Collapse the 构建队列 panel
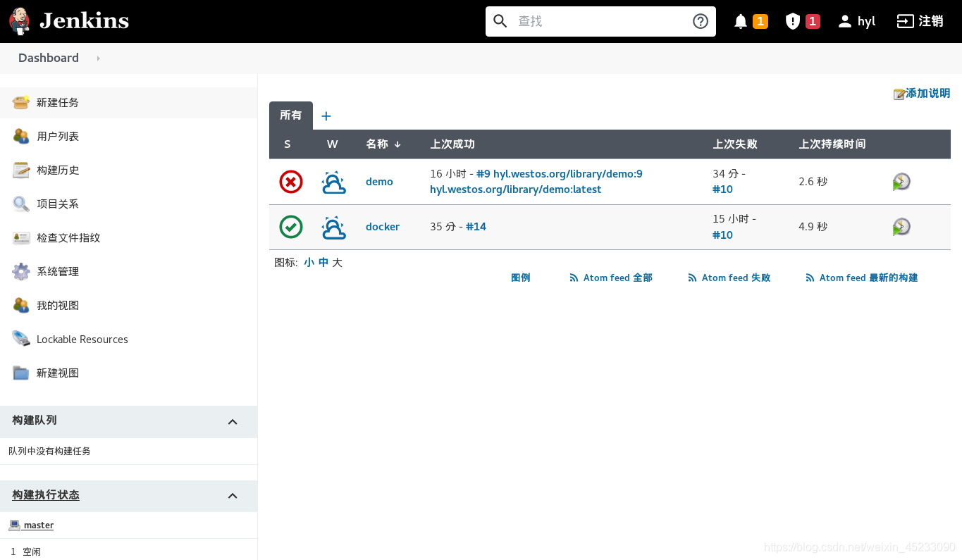This screenshot has height=560, width=962. (x=233, y=421)
